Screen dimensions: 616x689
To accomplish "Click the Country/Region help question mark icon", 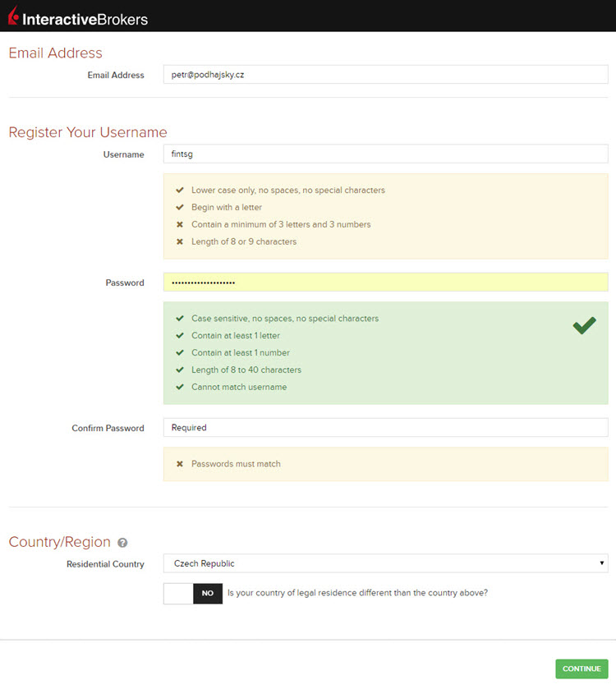I will coord(122,543).
